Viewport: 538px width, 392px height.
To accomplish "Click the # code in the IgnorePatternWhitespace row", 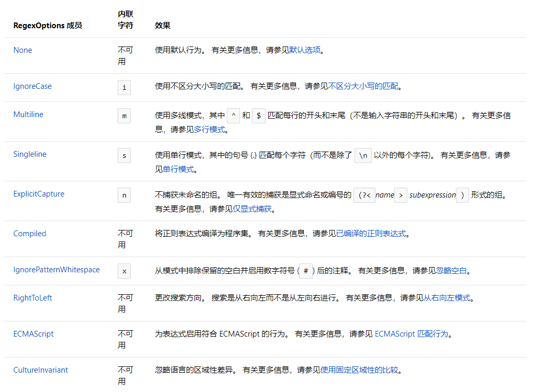I will pyautogui.click(x=306, y=271).
